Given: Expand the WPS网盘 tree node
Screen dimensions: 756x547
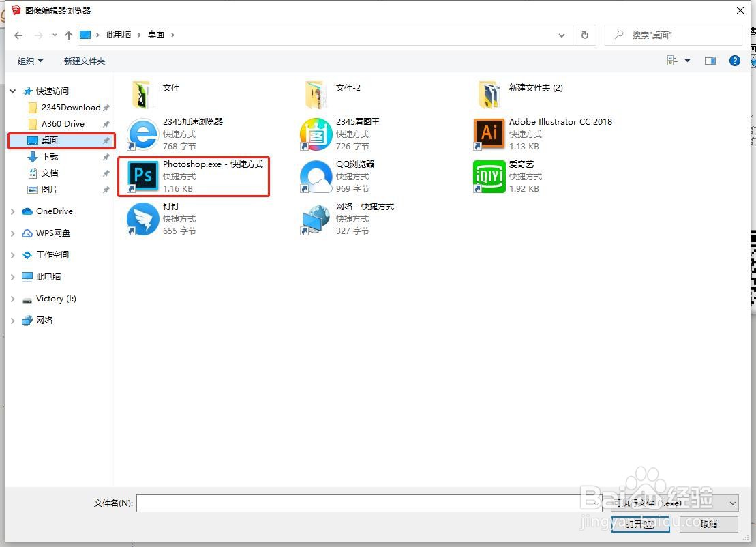Looking at the screenshot, I should (12, 233).
